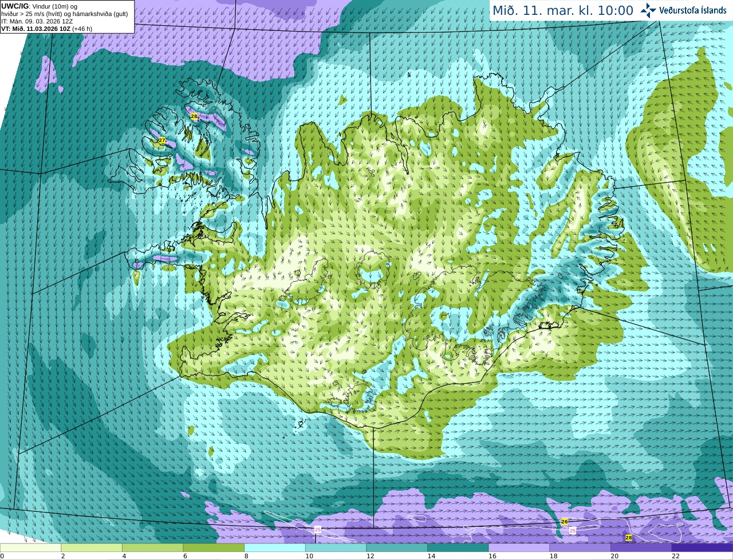Click the Veðurstofa Íslands logo icon
The image size is (733, 560).
tap(648, 10)
